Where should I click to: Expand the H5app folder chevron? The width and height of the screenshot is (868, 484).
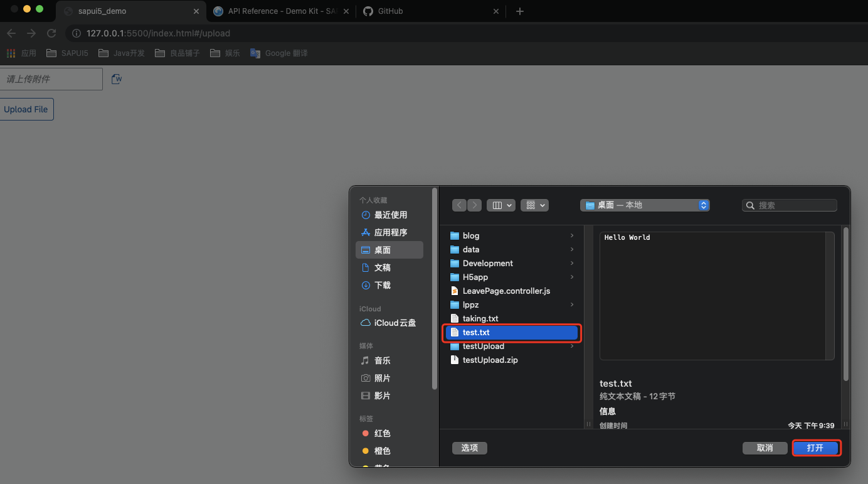click(572, 277)
